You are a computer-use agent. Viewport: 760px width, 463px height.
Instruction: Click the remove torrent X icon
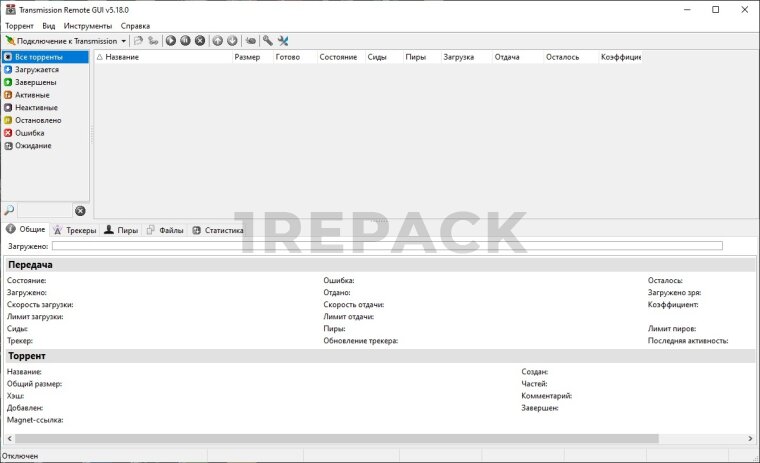tap(200, 41)
